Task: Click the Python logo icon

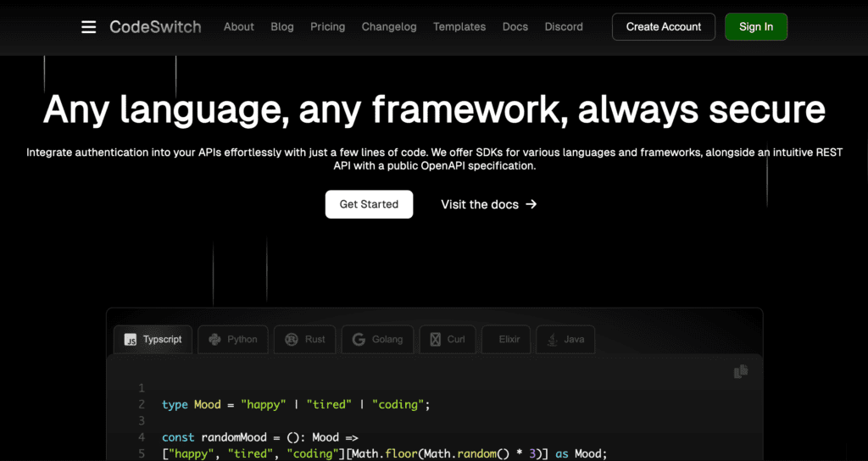Action: [214, 339]
